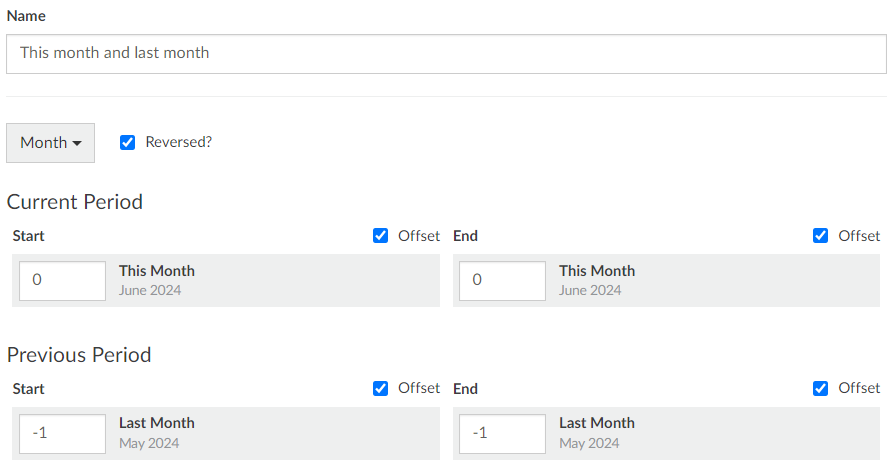Focus Current Period Start offset value box

pos(63,281)
